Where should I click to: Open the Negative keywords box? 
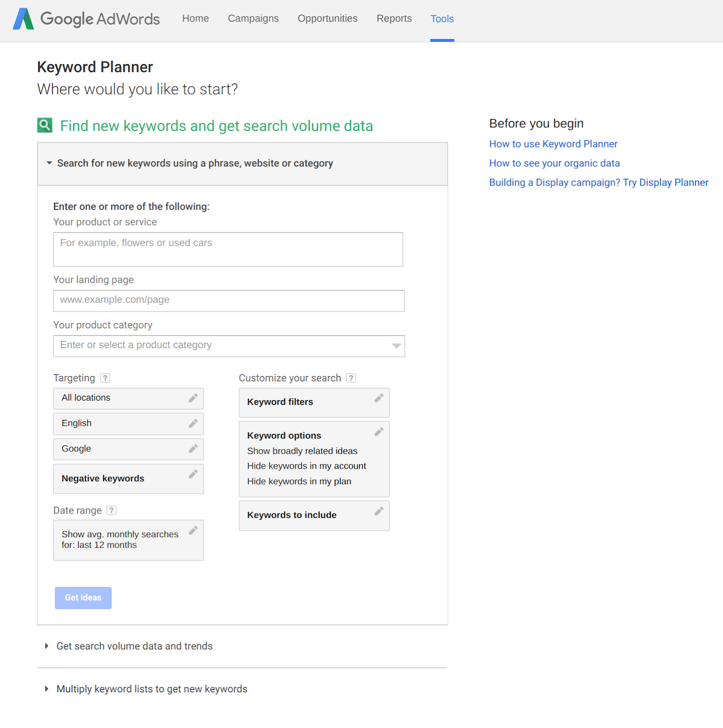pyautogui.click(x=129, y=479)
